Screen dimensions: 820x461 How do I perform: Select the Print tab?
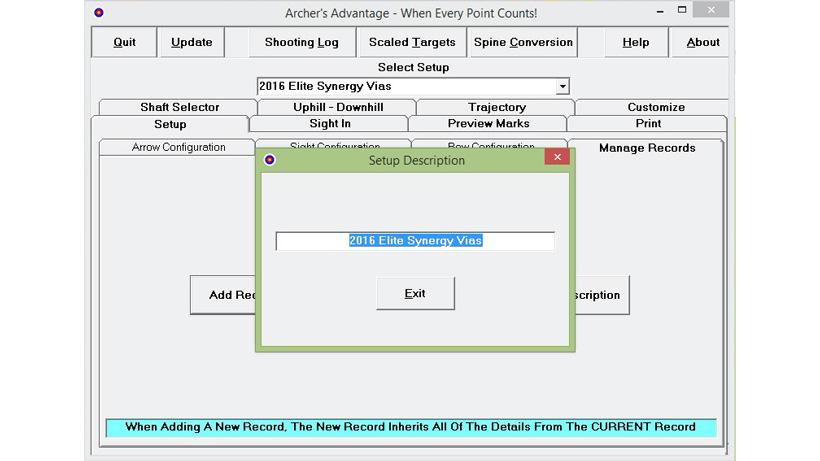[648, 124]
